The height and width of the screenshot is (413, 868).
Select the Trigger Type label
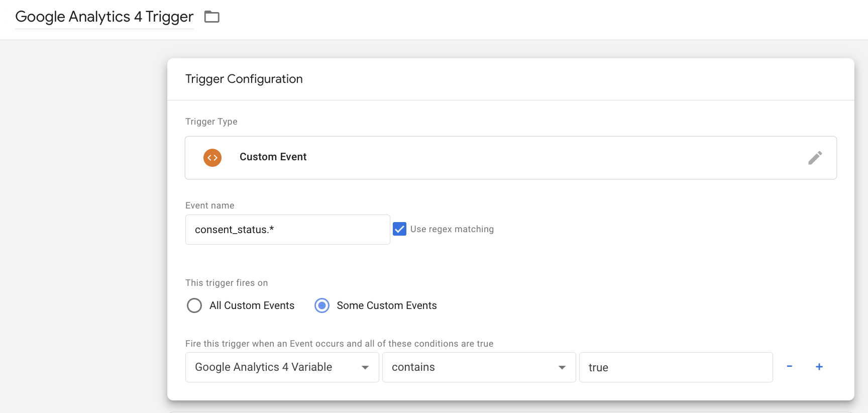click(x=211, y=122)
